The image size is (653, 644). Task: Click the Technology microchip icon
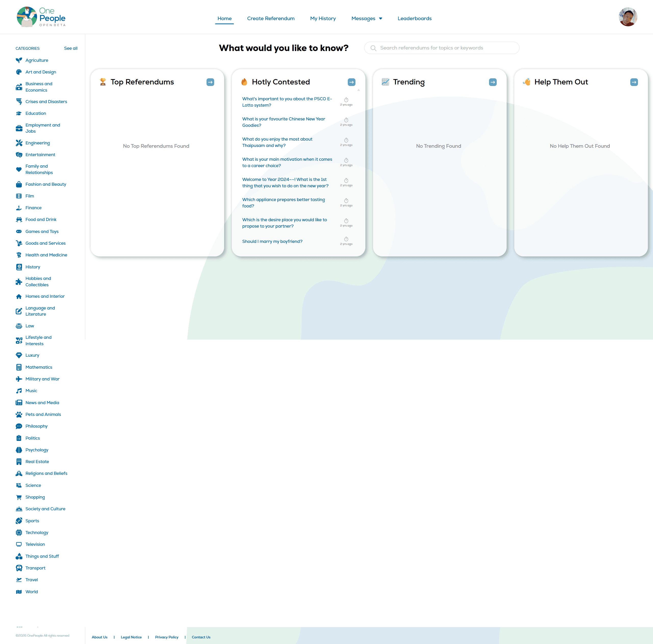(x=19, y=533)
